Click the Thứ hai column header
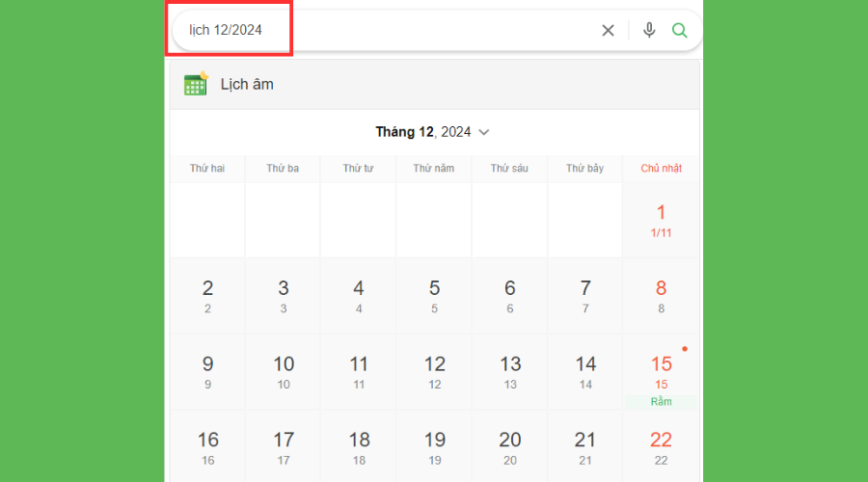868x482 pixels. coord(207,169)
